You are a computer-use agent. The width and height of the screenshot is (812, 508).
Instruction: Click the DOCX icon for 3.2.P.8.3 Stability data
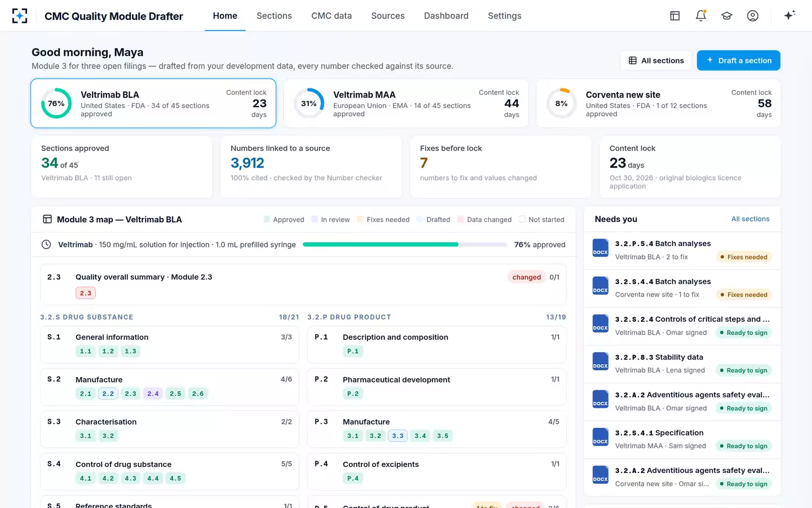tap(601, 361)
